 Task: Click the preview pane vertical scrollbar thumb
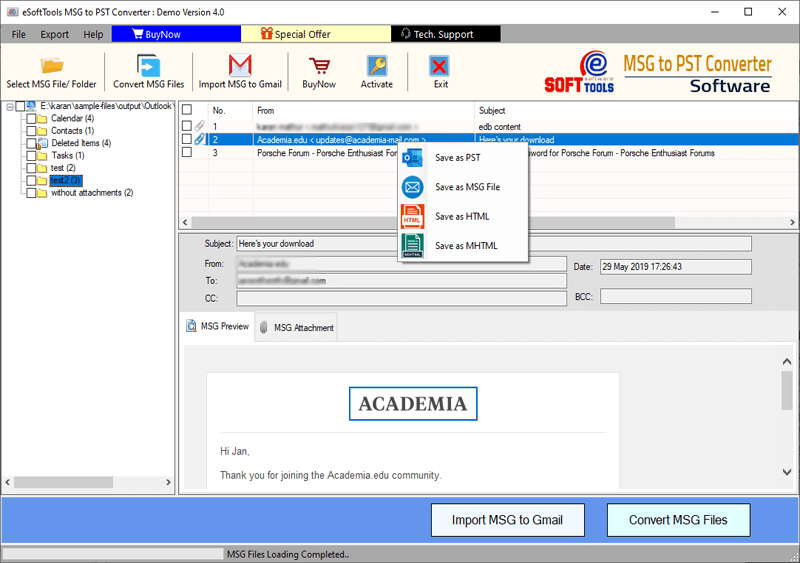click(787, 390)
